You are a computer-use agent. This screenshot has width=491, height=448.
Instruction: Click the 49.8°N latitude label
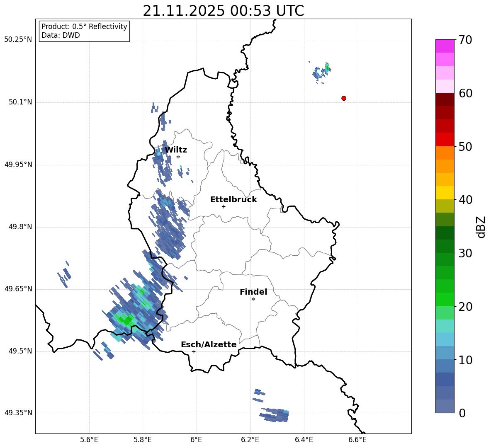click(20, 227)
